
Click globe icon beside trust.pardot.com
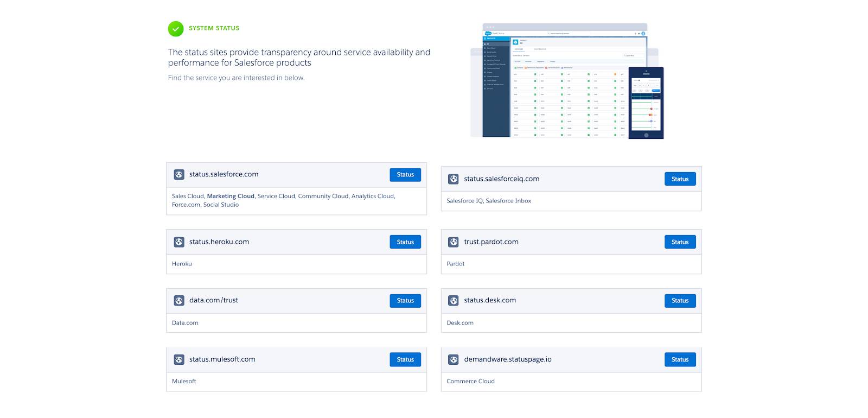[454, 242]
